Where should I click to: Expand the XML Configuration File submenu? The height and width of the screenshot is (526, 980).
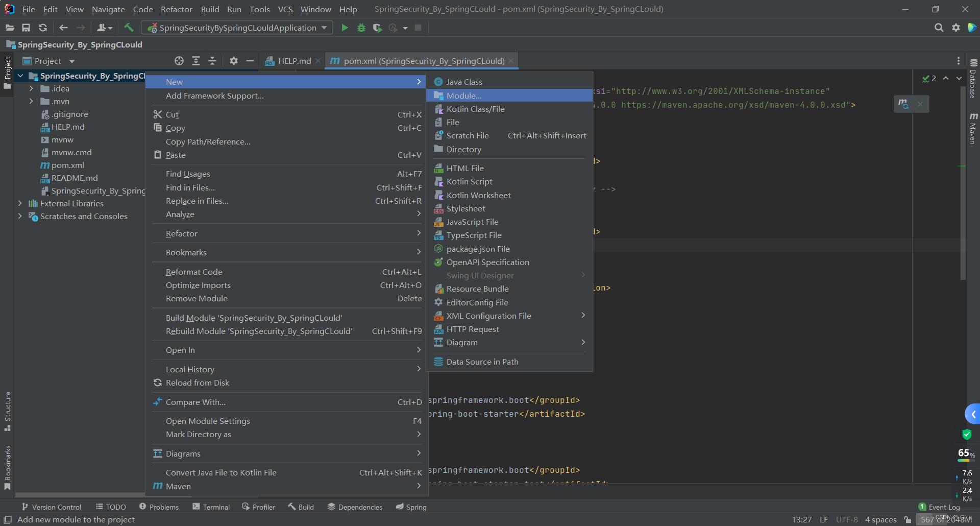click(509, 316)
